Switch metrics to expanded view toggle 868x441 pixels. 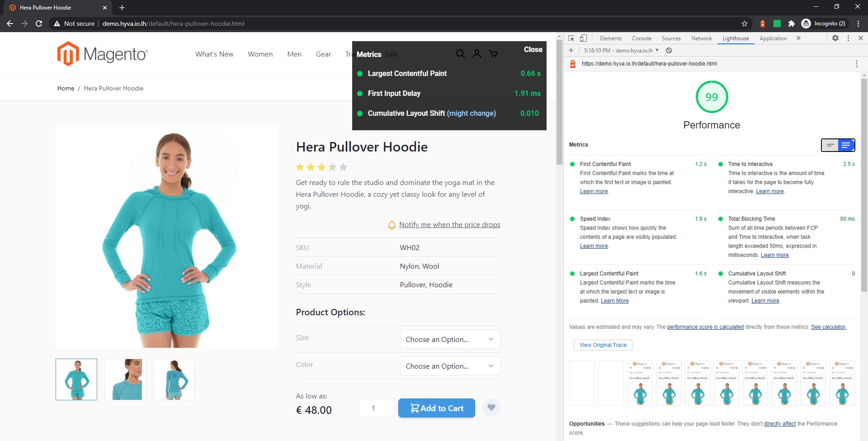pos(846,145)
